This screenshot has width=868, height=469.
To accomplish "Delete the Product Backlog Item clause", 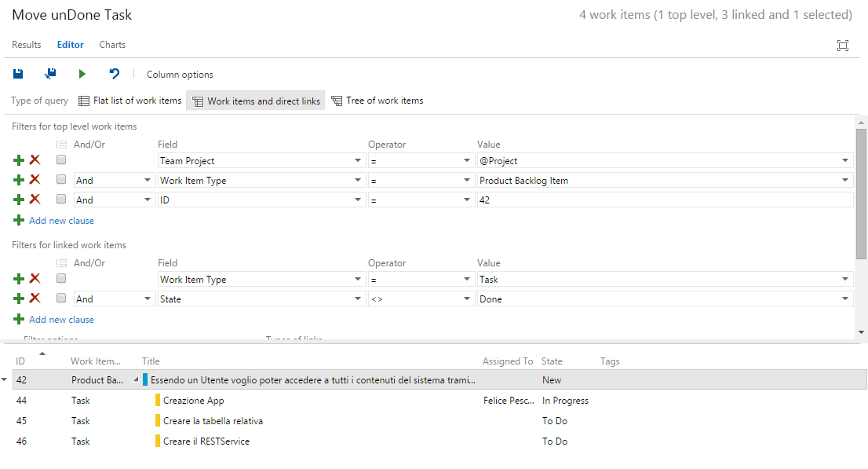I will 35,179.
